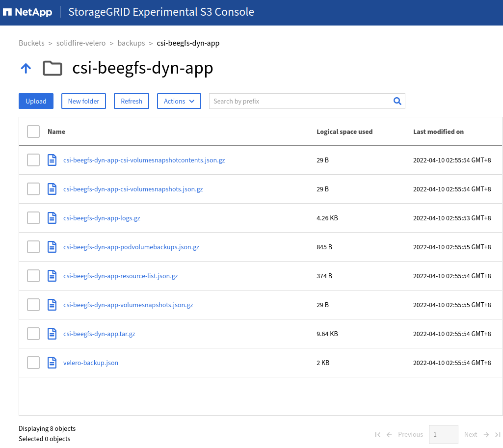Open csi-beegfs-dyn-app-volumesnapshots.json.gz link
Viewport: 503px width, 448px height.
pyautogui.click(x=128, y=305)
